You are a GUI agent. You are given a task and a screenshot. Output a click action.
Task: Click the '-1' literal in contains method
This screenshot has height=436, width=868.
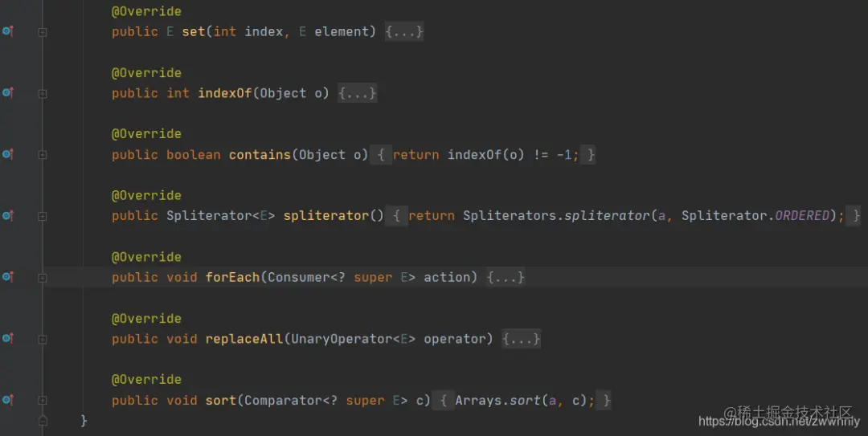click(564, 155)
